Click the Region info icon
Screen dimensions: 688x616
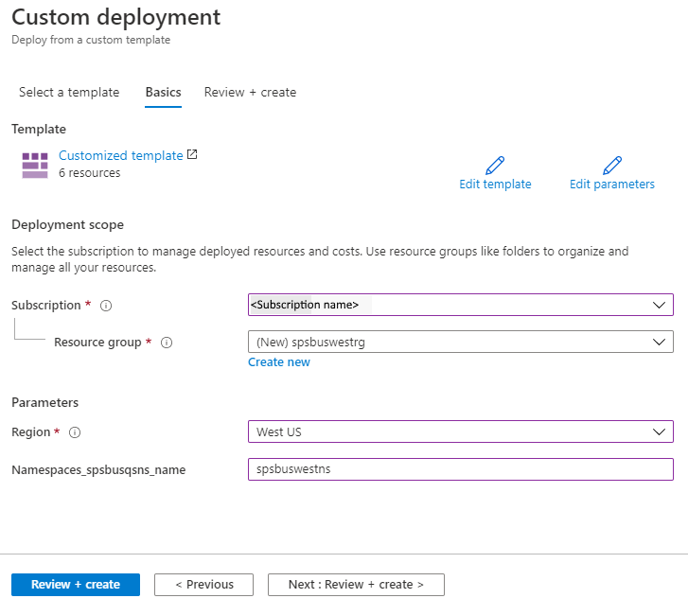tap(75, 432)
